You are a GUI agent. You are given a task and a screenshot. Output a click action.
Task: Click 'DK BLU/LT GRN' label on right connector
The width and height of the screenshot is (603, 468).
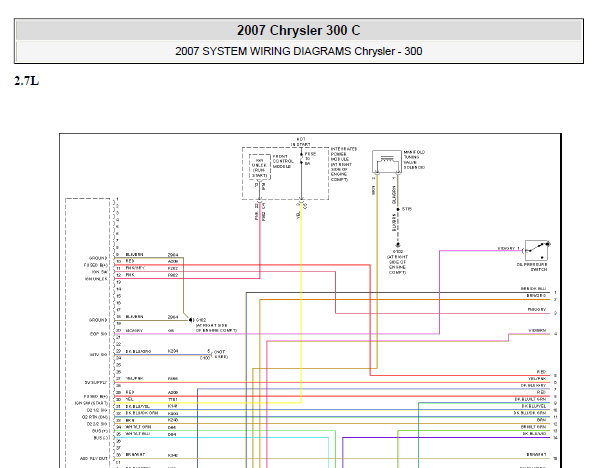click(530, 399)
